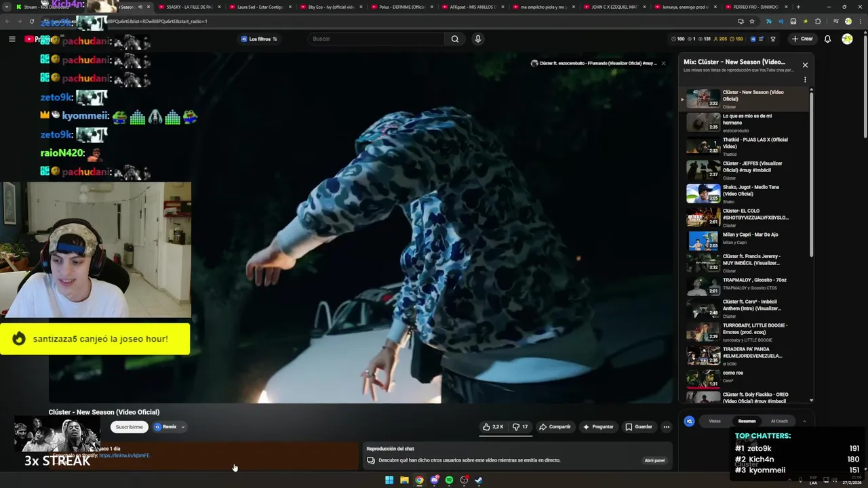
Task: Click the search magnifier button
Action: pos(455,39)
